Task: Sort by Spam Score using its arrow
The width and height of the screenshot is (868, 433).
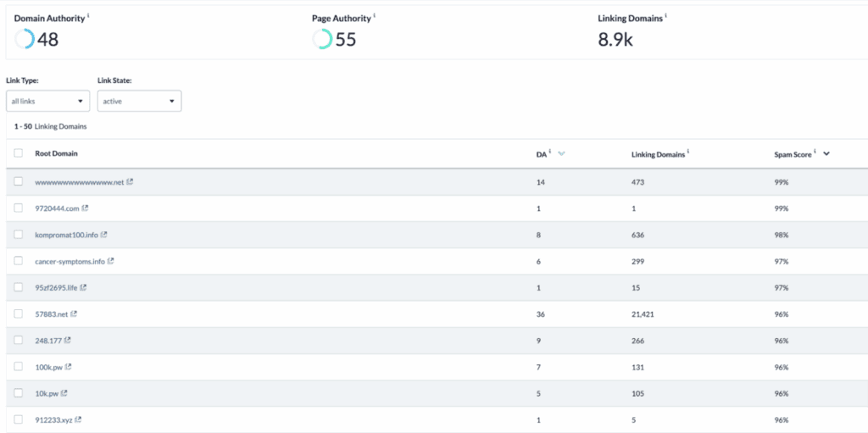Action: pyautogui.click(x=826, y=154)
